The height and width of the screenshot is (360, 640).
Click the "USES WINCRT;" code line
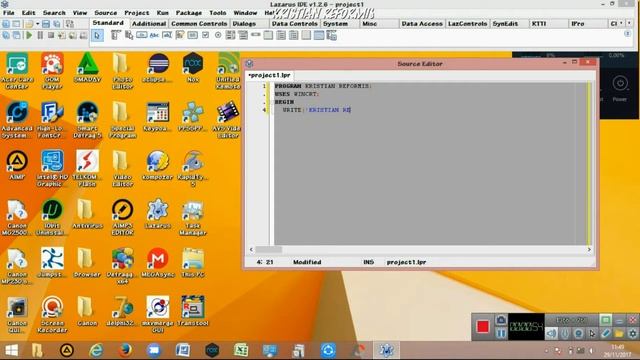coord(297,94)
